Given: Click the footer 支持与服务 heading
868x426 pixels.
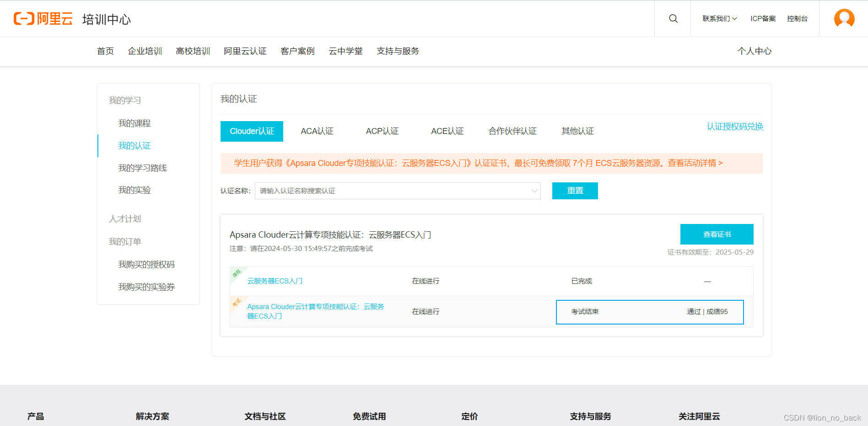Looking at the screenshot, I should click(590, 416).
